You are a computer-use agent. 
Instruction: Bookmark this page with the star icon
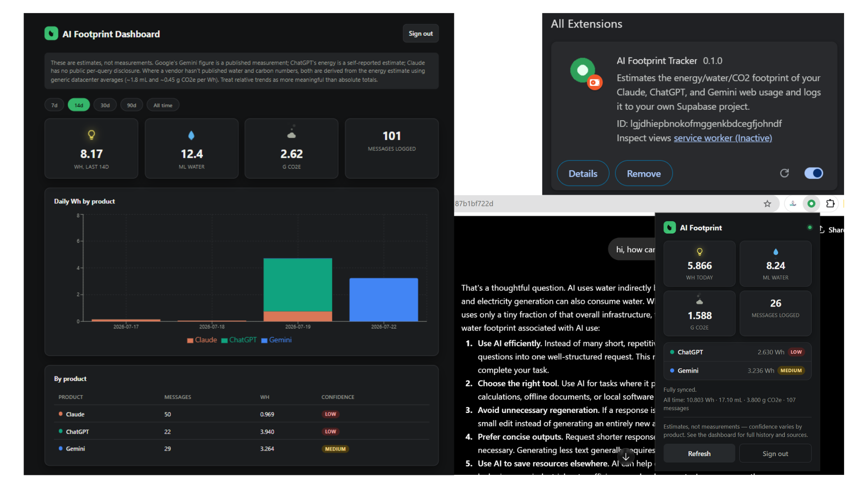[x=767, y=204]
